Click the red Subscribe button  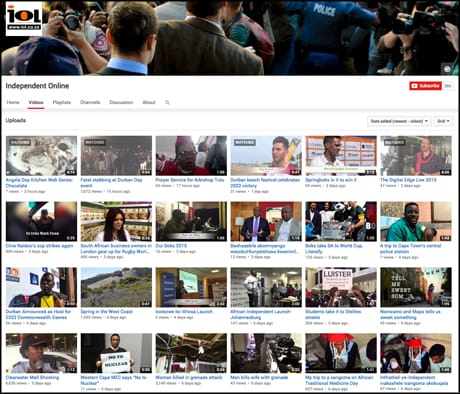[425, 86]
